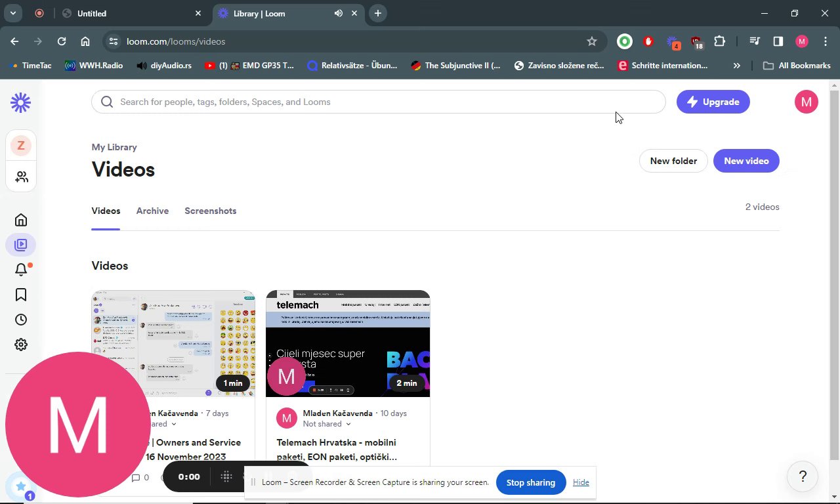This screenshot has width=840, height=504.
Task: Open the Loom extension icon with badge 4
Action: [x=673, y=42]
